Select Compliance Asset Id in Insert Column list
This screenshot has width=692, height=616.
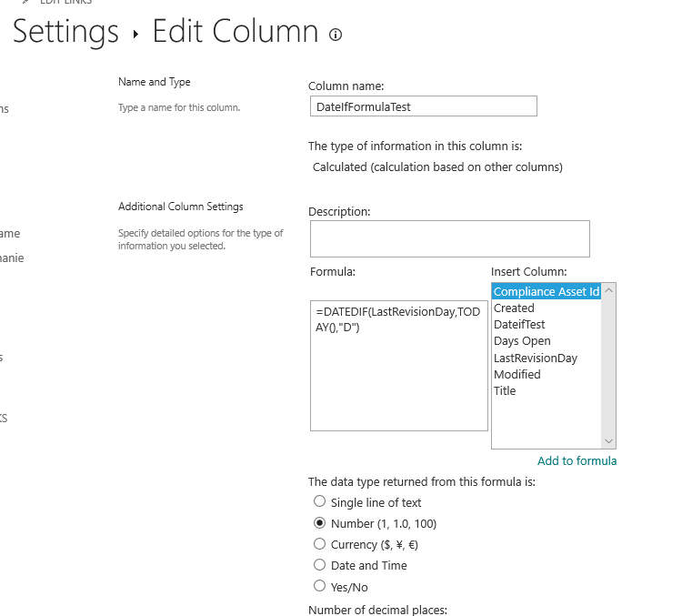click(547, 291)
